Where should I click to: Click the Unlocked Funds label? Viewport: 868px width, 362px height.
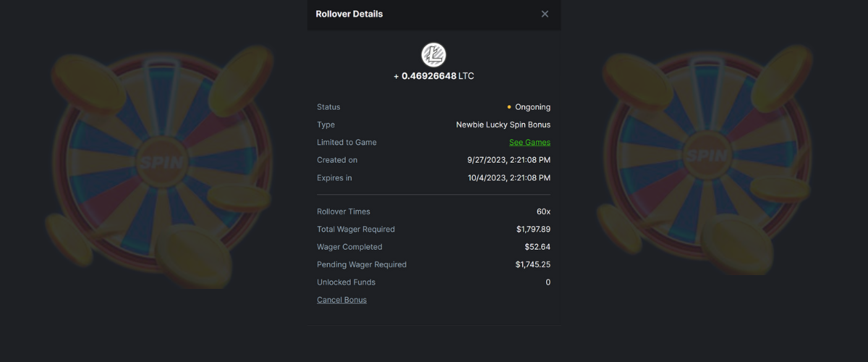(x=346, y=282)
